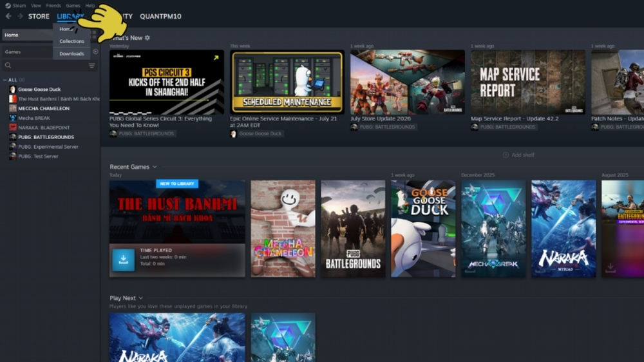Click the ready-to-play filter icon
The width and height of the screenshot is (644, 362).
tap(95, 52)
